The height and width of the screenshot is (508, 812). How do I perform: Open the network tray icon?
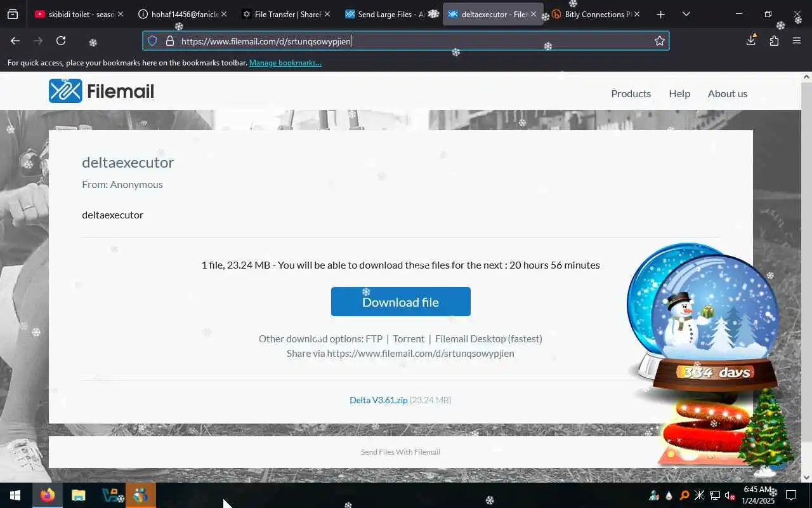[715, 495]
